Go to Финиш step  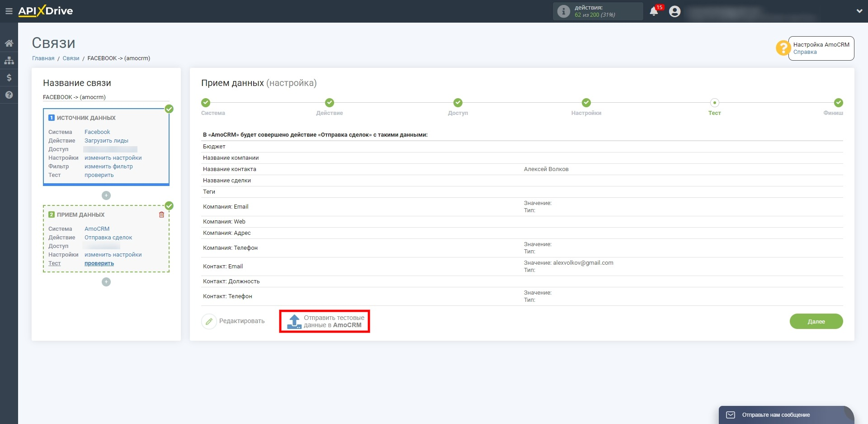pyautogui.click(x=839, y=103)
